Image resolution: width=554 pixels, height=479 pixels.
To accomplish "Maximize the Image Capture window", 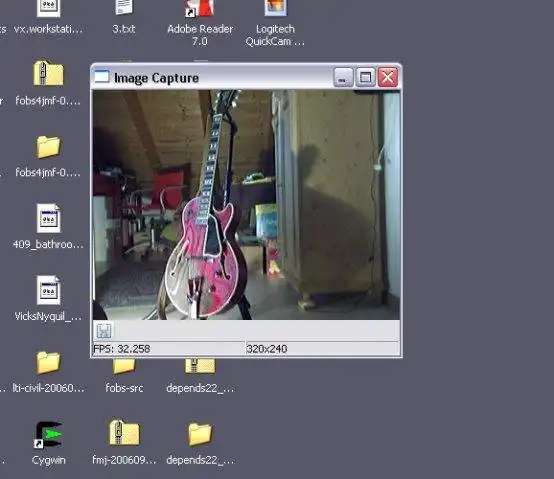I will point(365,77).
